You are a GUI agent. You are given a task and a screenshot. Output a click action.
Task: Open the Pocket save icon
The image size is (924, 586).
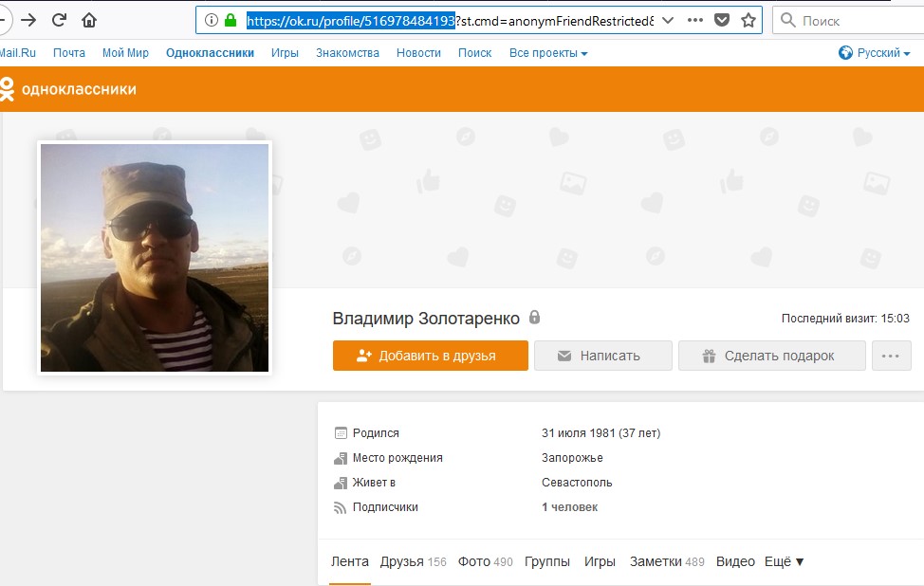722,20
